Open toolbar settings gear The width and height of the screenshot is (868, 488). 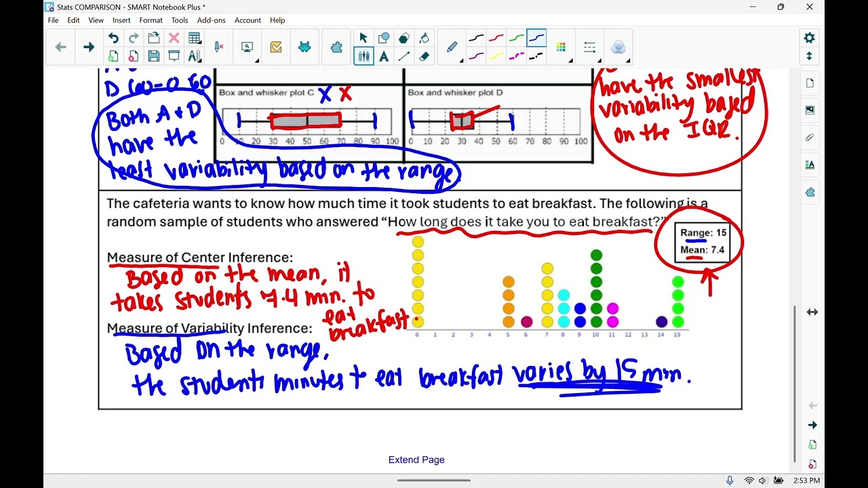click(809, 38)
